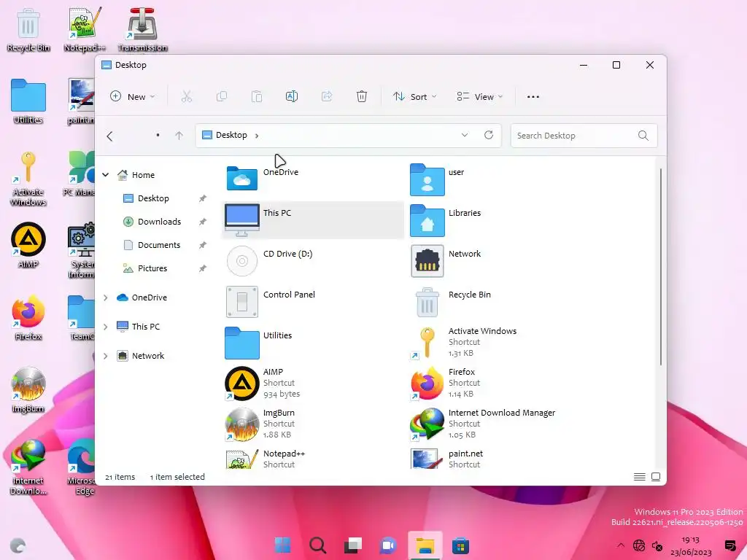Open taskbar clock showing 19:13
Image resolution: width=747 pixels, height=560 pixels.
[x=690, y=545]
